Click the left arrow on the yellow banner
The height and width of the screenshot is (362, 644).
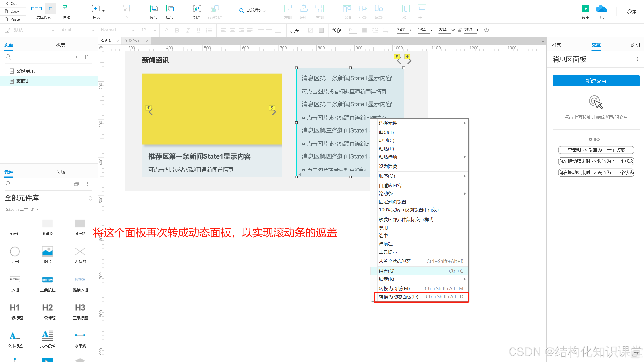(x=151, y=112)
